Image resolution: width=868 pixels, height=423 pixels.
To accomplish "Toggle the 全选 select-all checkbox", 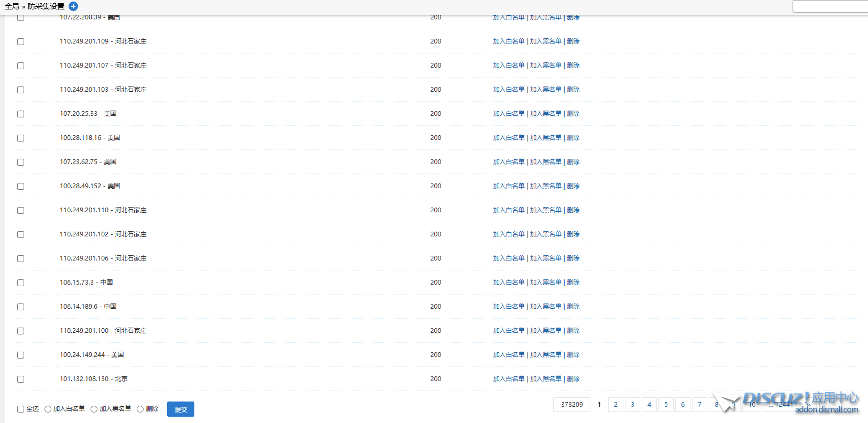I will pyautogui.click(x=21, y=409).
